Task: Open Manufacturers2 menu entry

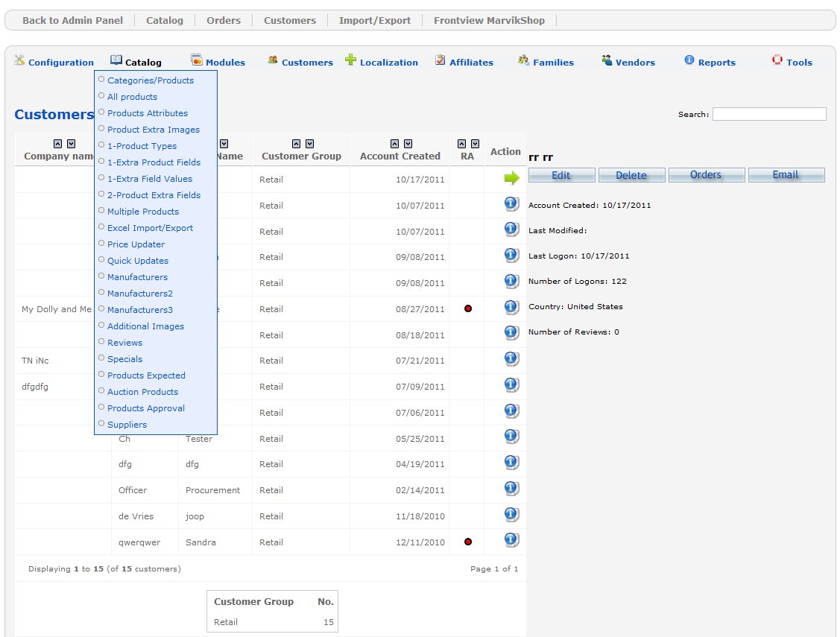Action: coord(140,294)
